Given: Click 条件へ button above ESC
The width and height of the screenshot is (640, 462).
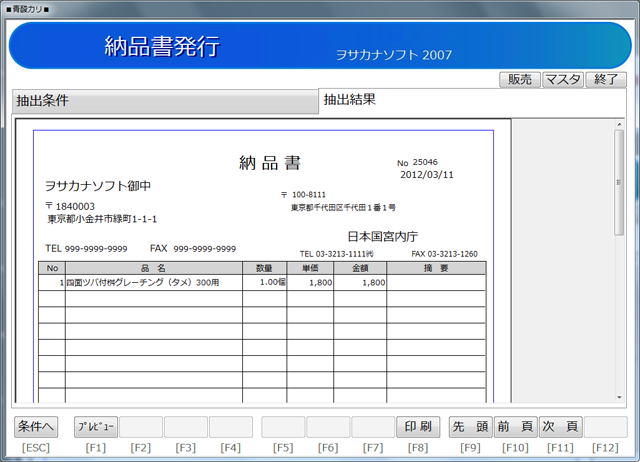Looking at the screenshot, I should coord(36,427).
